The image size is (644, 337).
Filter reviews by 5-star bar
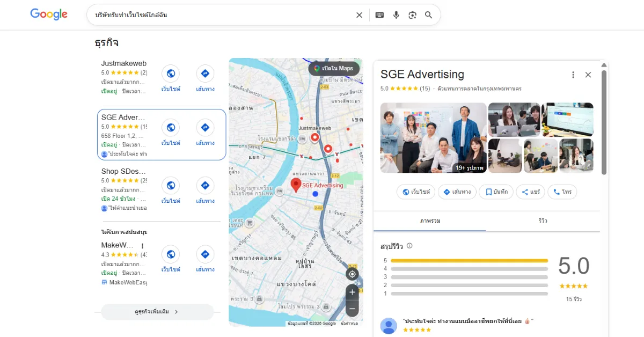(469, 260)
